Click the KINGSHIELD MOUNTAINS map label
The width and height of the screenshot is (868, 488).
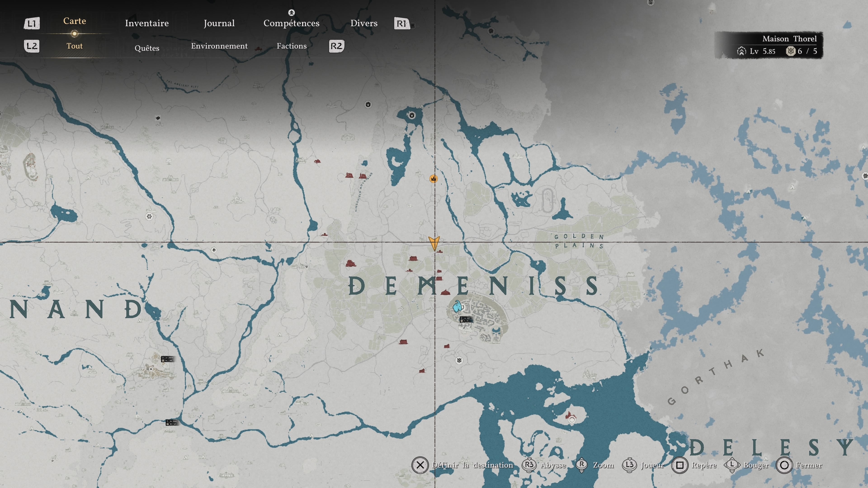point(363,192)
